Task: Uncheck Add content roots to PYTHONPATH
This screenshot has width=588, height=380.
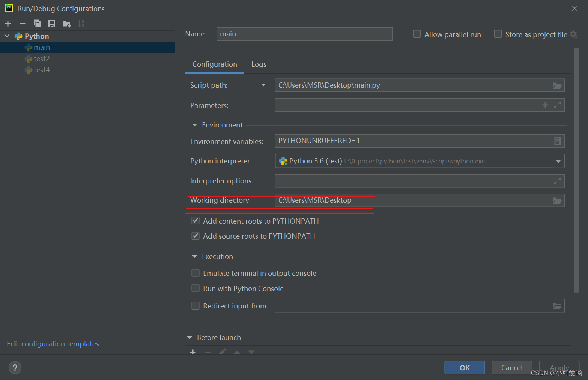Action: pos(195,221)
